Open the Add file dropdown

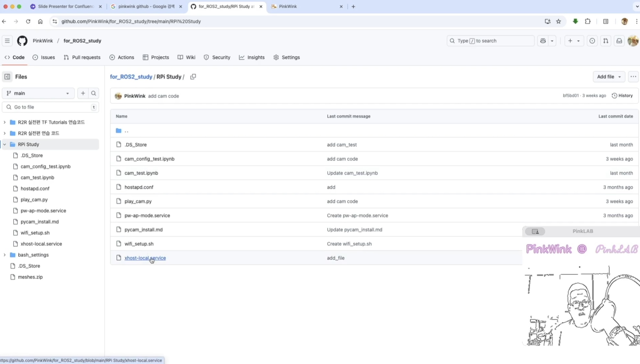pos(609,77)
